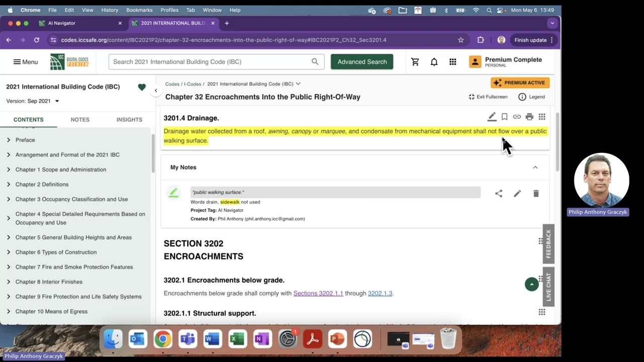Expand Chapter 3 Occupancy Classification and Use
The height and width of the screenshot is (362, 644).
[x=9, y=199]
